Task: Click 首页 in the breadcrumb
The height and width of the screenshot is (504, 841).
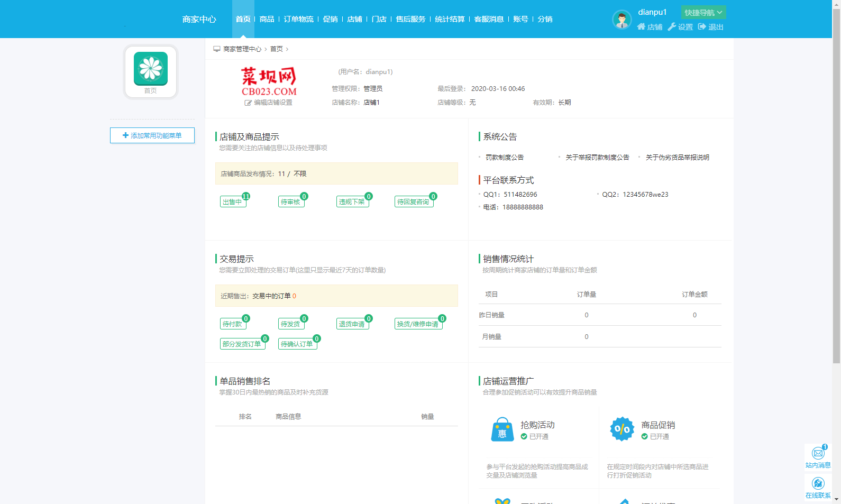Action: 277,49
